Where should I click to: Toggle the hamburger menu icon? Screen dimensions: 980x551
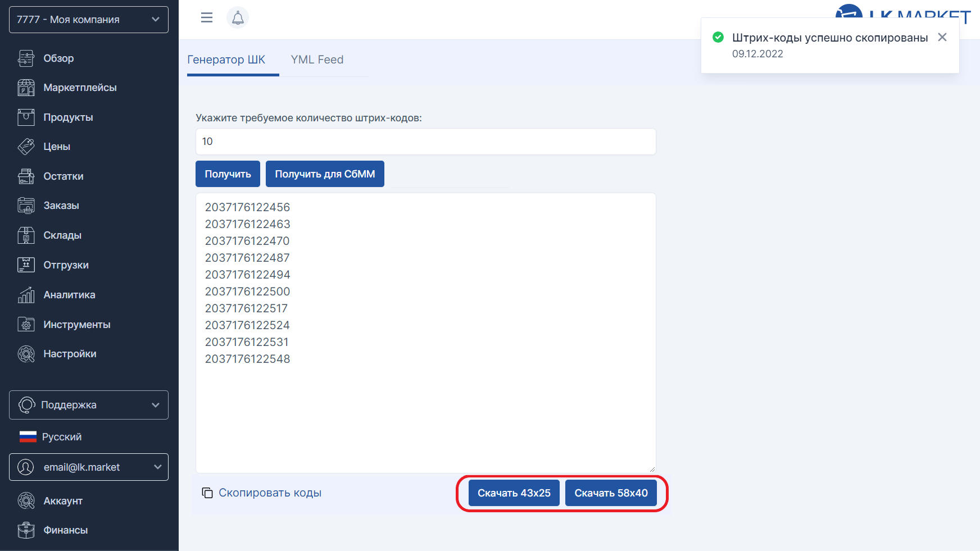[207, 17]
